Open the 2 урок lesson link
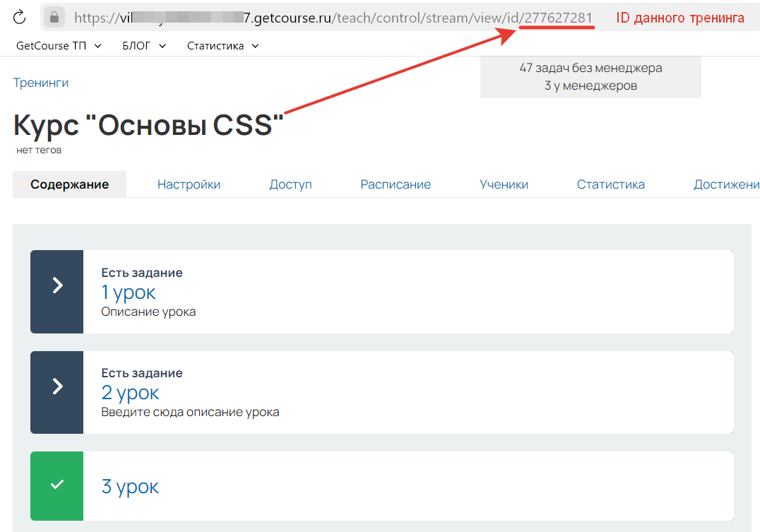 point(131,392)
